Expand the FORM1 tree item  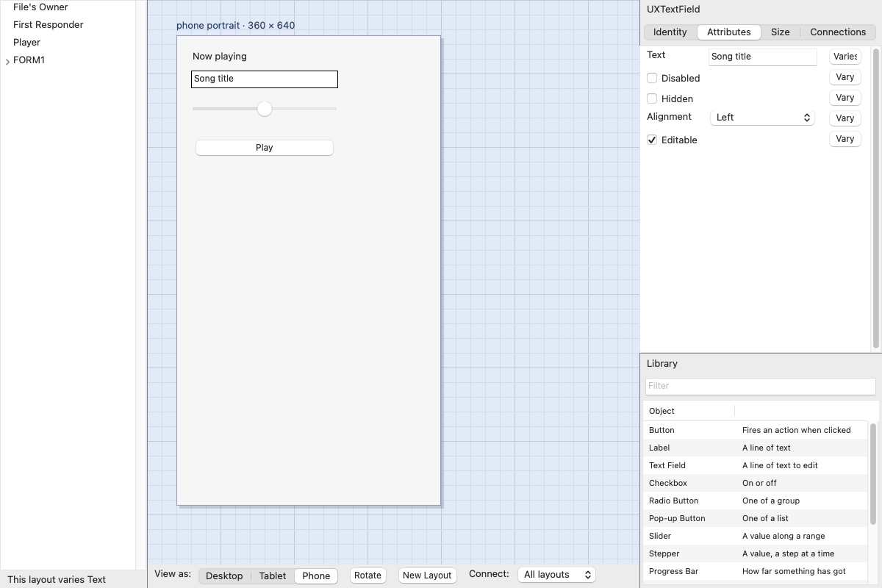pos(7,61)
